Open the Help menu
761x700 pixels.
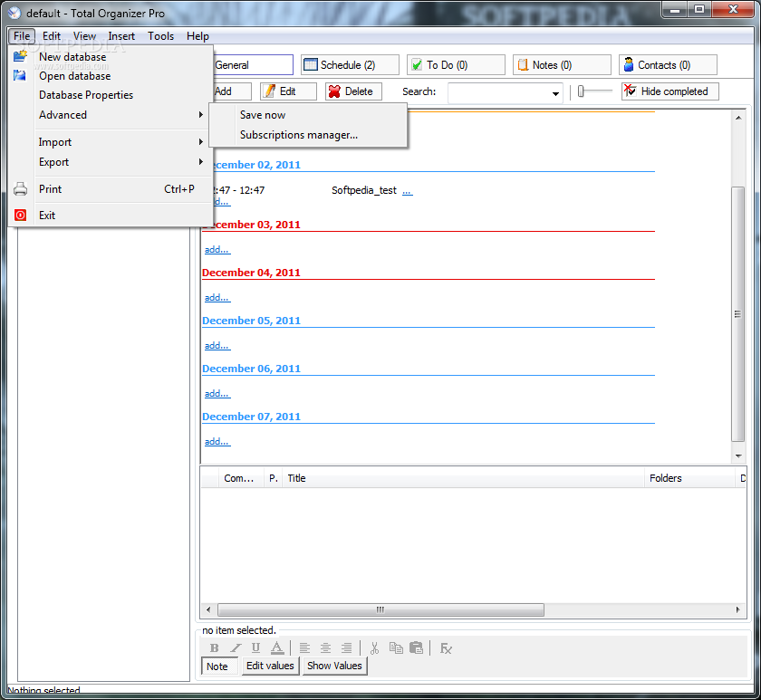click(x=197, y=36)
